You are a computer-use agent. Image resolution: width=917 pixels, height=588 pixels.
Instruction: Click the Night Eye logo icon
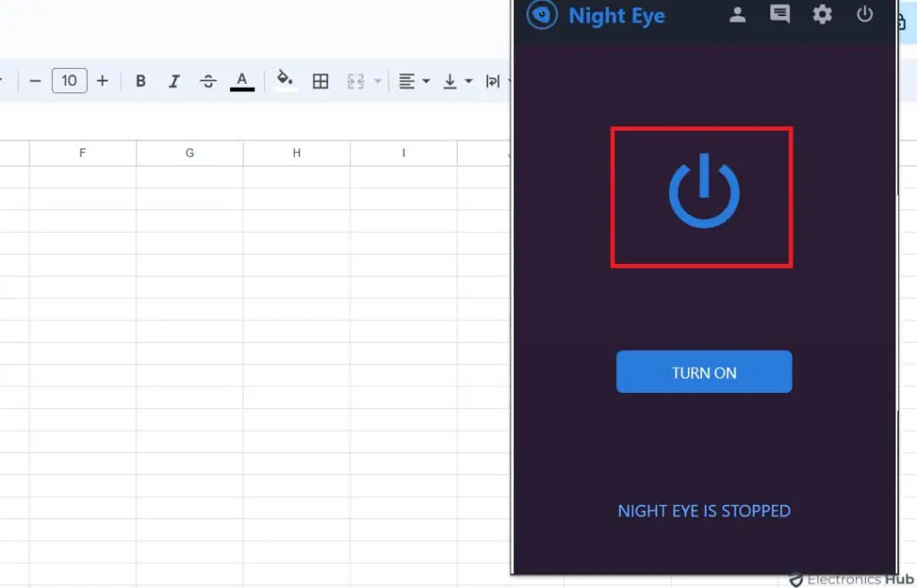[x=542, y=14]
